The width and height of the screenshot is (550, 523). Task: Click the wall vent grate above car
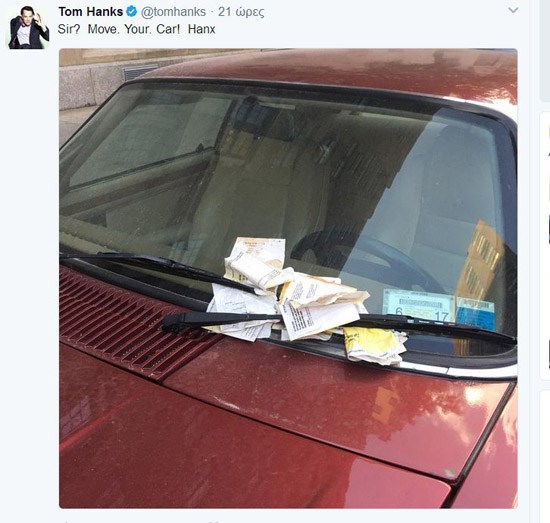(x=140, y=73)
